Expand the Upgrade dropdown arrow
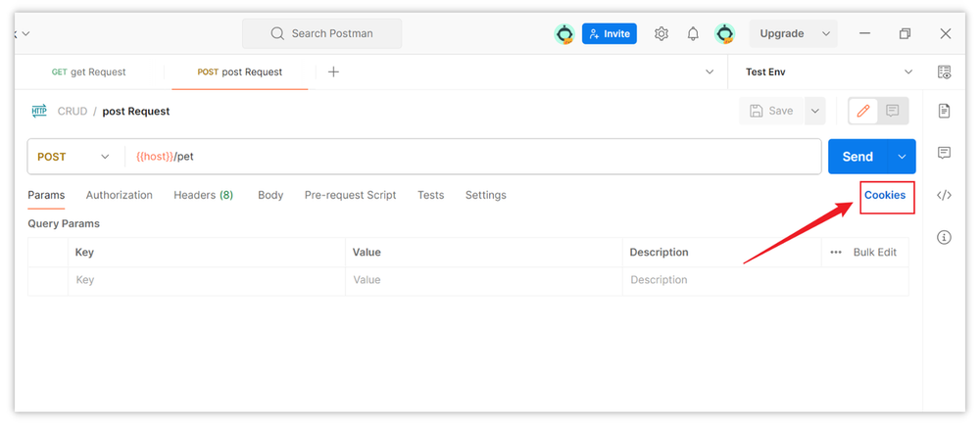Screen dimensions: 980x425 point(826,33)
